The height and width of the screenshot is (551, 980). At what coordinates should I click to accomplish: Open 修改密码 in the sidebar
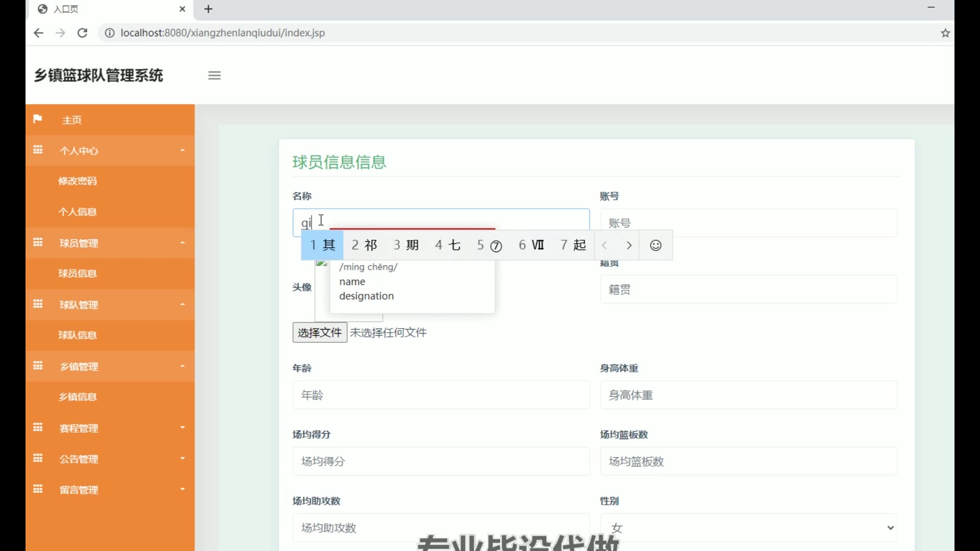(78, 181)
